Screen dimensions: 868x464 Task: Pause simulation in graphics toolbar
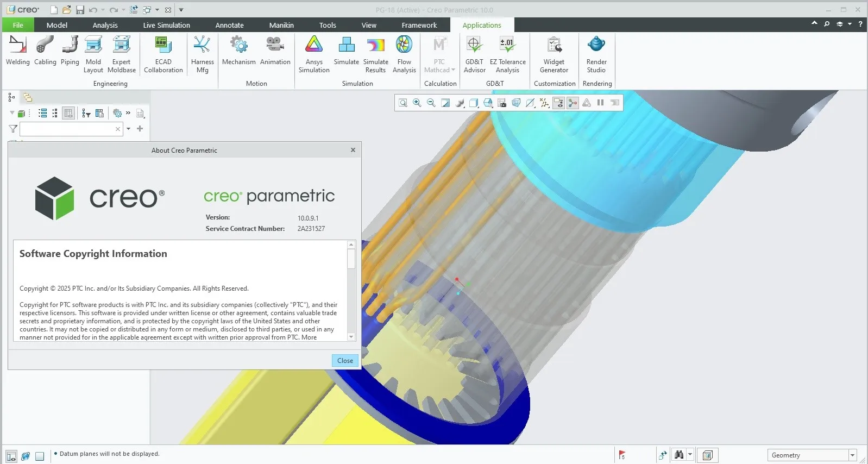601,103
